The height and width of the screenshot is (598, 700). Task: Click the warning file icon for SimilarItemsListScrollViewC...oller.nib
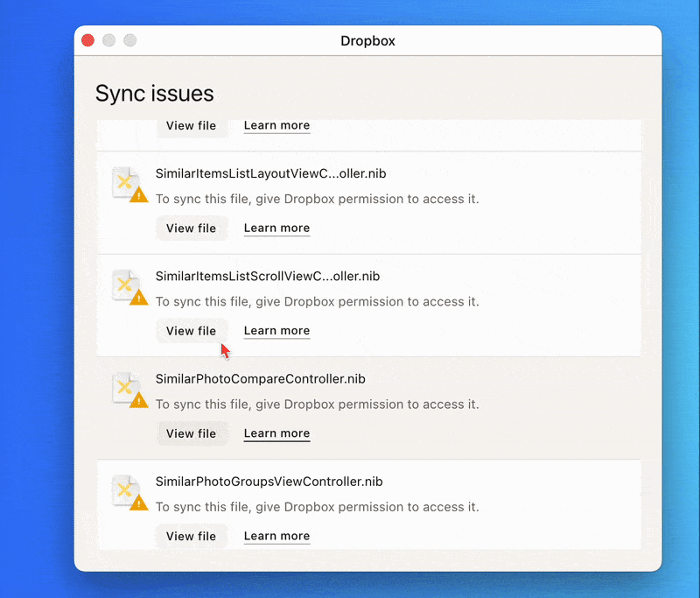[129, 287]
